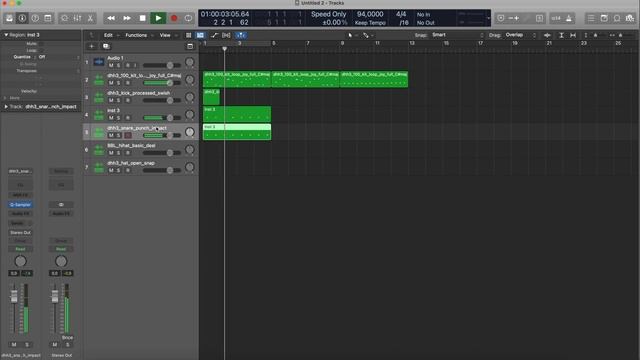Viewport: 640px width, 360px height.
Task: Mute the Audio 1 track
Action: point(111,65)
